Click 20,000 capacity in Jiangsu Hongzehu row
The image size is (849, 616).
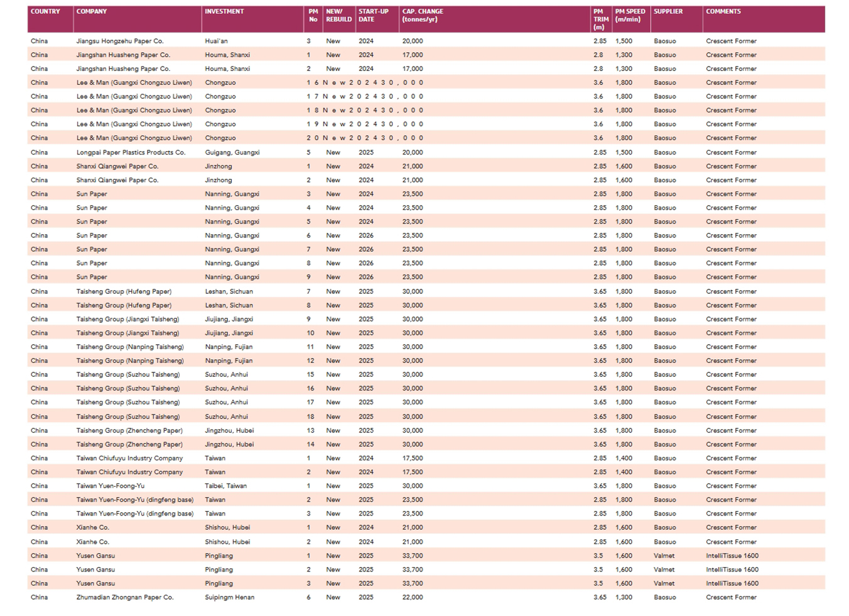coord(413,41)
